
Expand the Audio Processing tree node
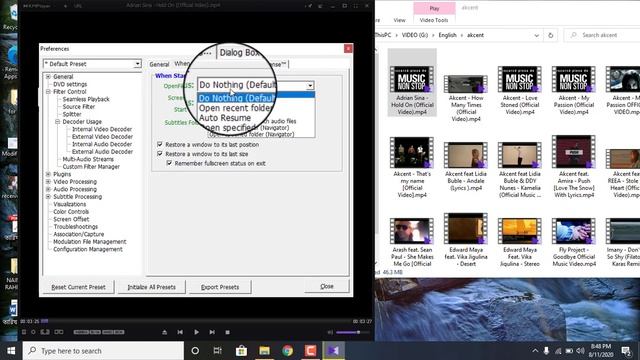coord(48,189)
